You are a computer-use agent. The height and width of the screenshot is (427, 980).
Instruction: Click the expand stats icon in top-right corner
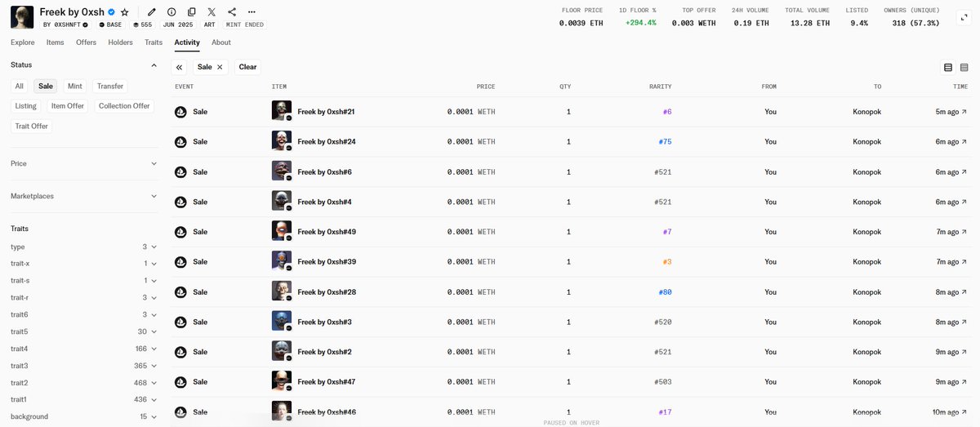click(964, 17)
